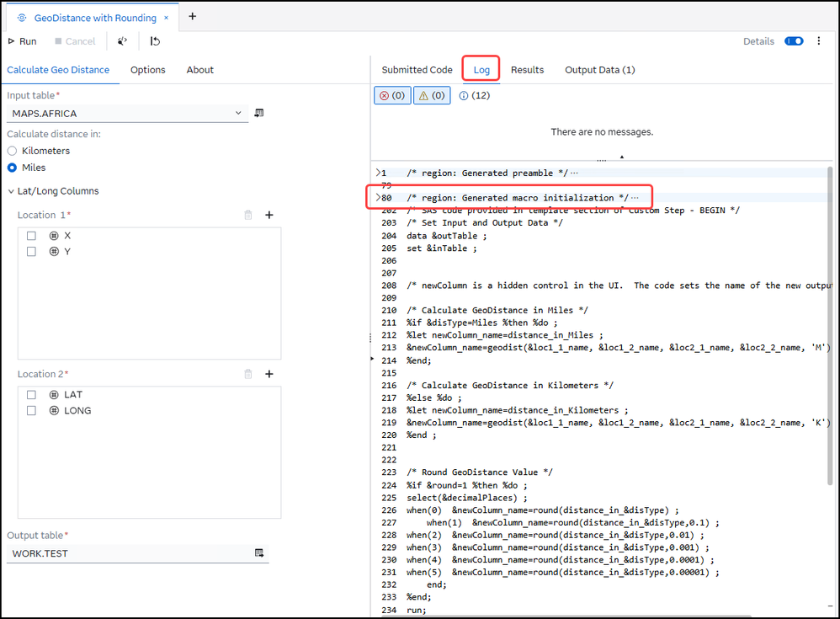Click log line 205 'set &inTable ;'

pos(441,248)
